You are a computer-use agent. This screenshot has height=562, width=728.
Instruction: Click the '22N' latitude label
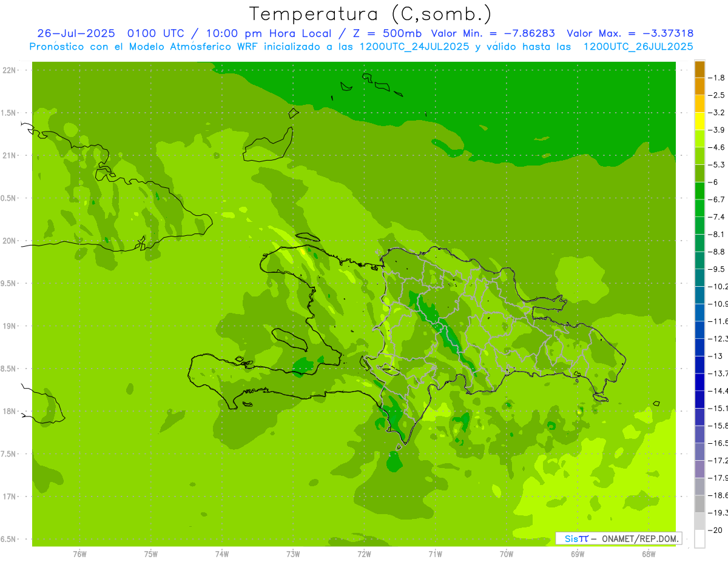(9, 70)
